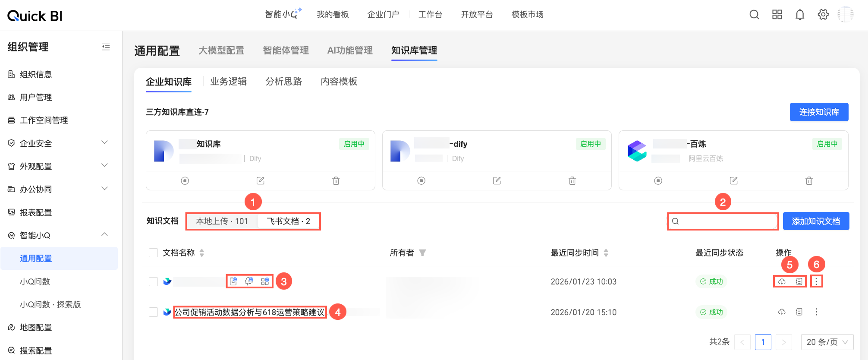Viewport: 868px width, 360px height.
Task: Open 组织信息 in sidebar
Action: (x=36, y=74)
